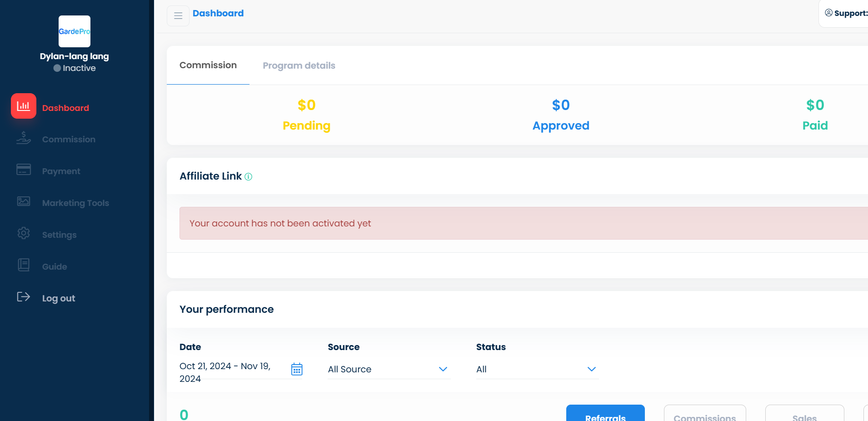Show the Sales performance chart
Screen dimensions: 868x421
[804, 415]
